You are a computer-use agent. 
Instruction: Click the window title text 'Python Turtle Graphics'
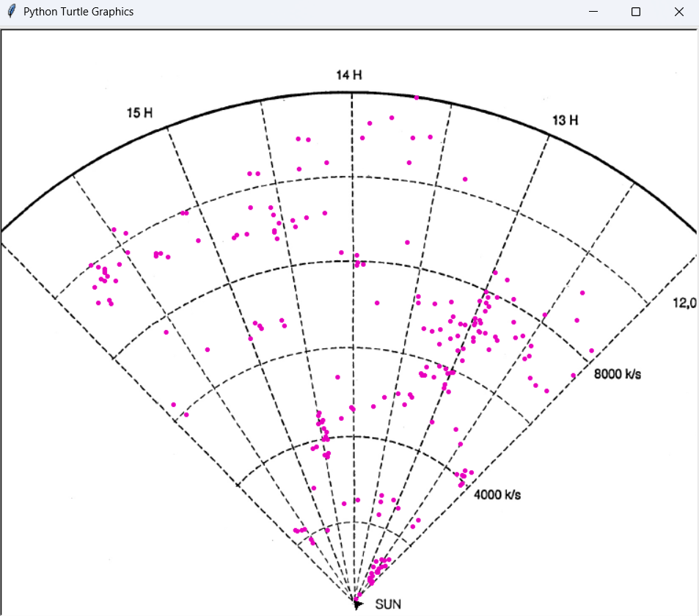click(x=78, y=12)
